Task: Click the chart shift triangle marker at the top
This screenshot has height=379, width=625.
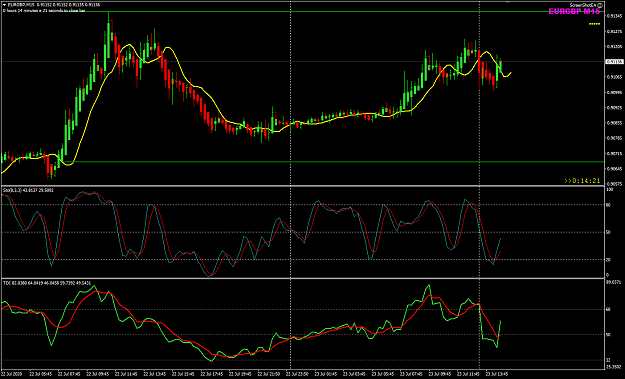Action: pyautogui.click(x=508, y=2)
